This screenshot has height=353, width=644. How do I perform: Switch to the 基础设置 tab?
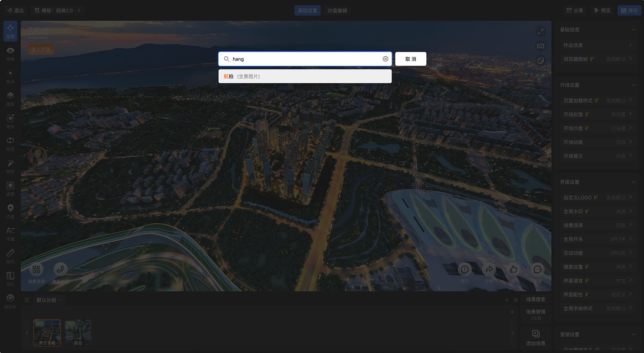(x=307, y=11)
